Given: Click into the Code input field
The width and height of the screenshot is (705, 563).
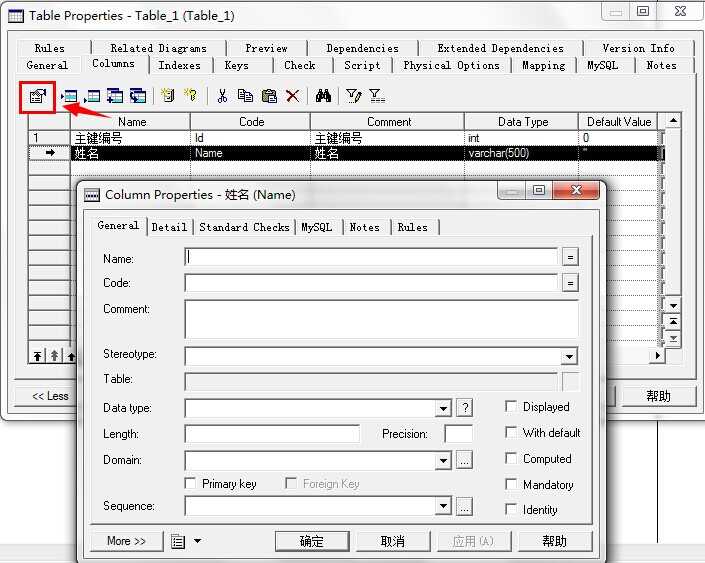Looking at the screenshot, I should click(371, 283).
